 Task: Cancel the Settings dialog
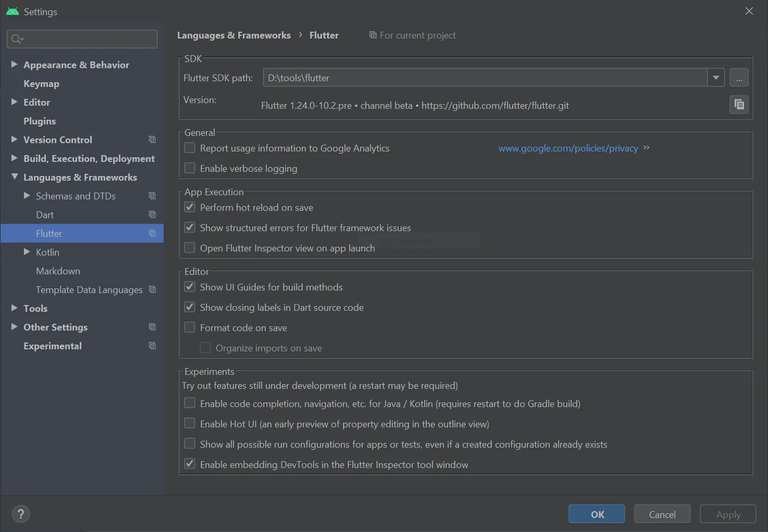click(662, 514)
